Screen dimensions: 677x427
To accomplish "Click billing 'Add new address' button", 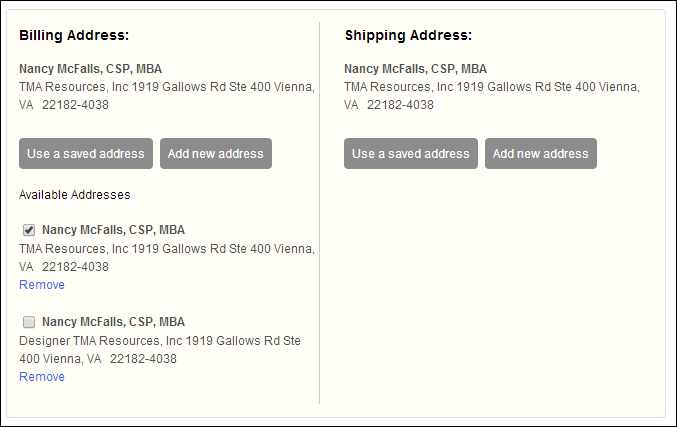I will click(215, 153).
